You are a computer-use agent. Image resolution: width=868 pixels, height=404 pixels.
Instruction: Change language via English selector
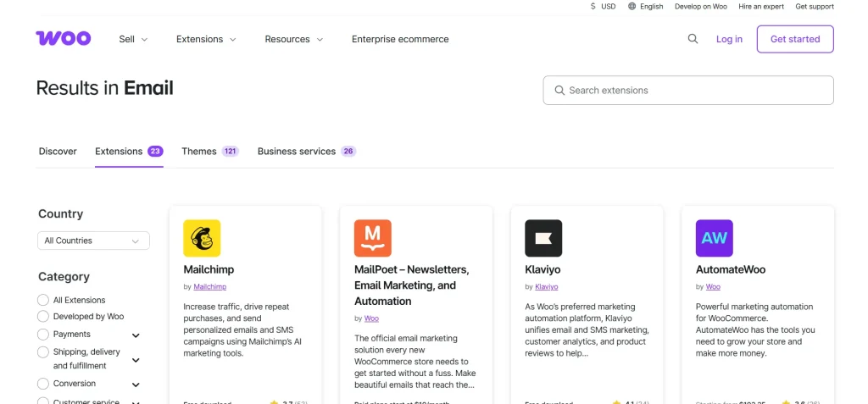645,7
